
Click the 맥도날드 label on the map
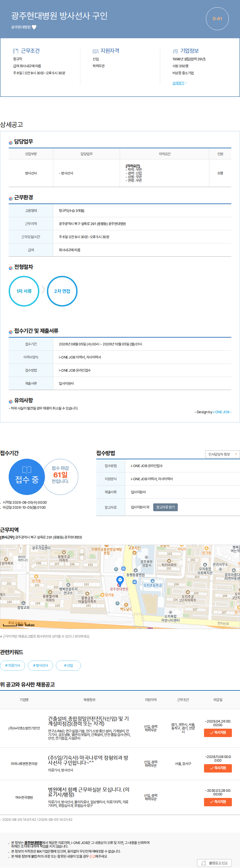pos(126,609)
